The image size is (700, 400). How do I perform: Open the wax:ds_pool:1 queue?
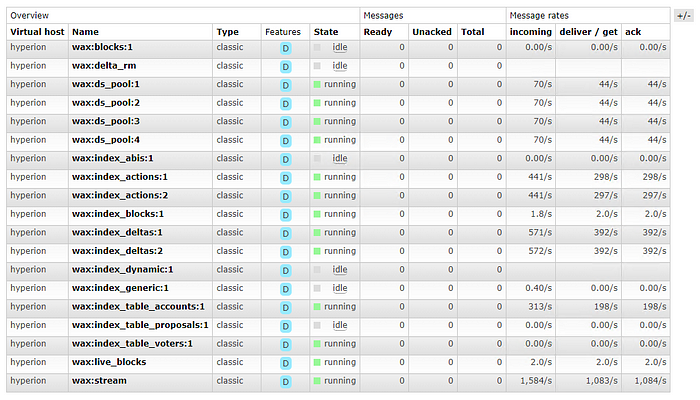pyautogui.click(x=106, y=84)
